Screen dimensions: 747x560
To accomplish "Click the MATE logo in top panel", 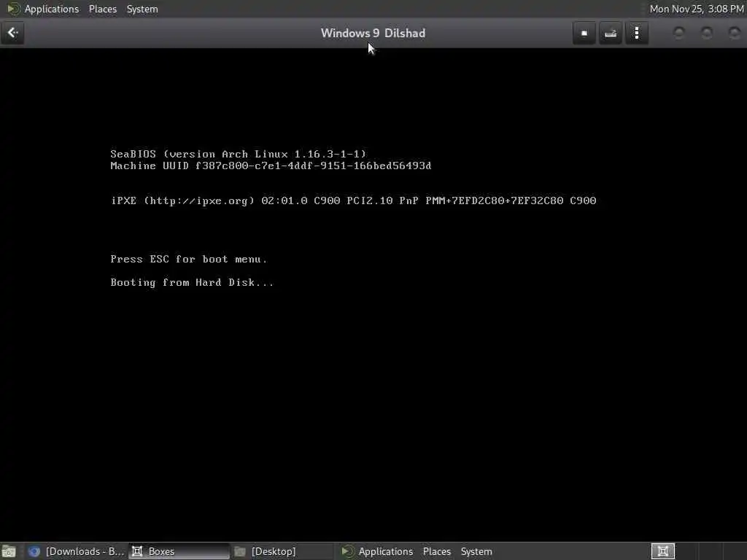I will click(x=13, y=9).
